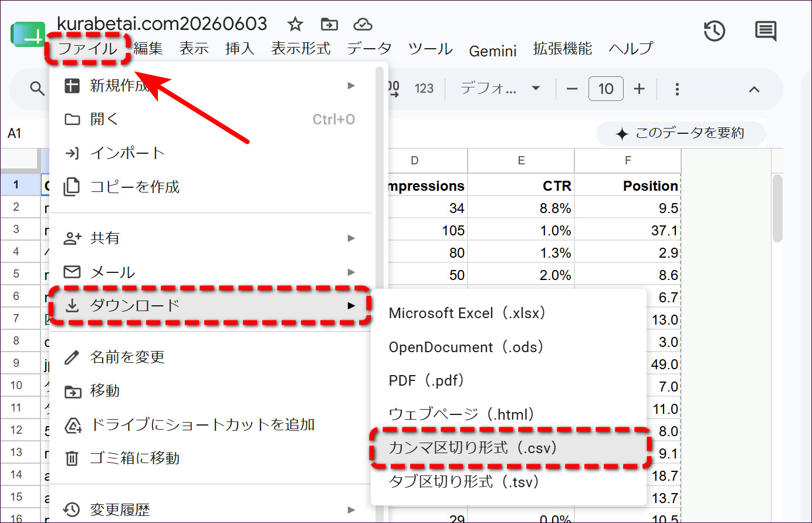Download as OpenDocument (.ods)
Viewport: 812px width, 523px height.
click(x=509, y=347)
